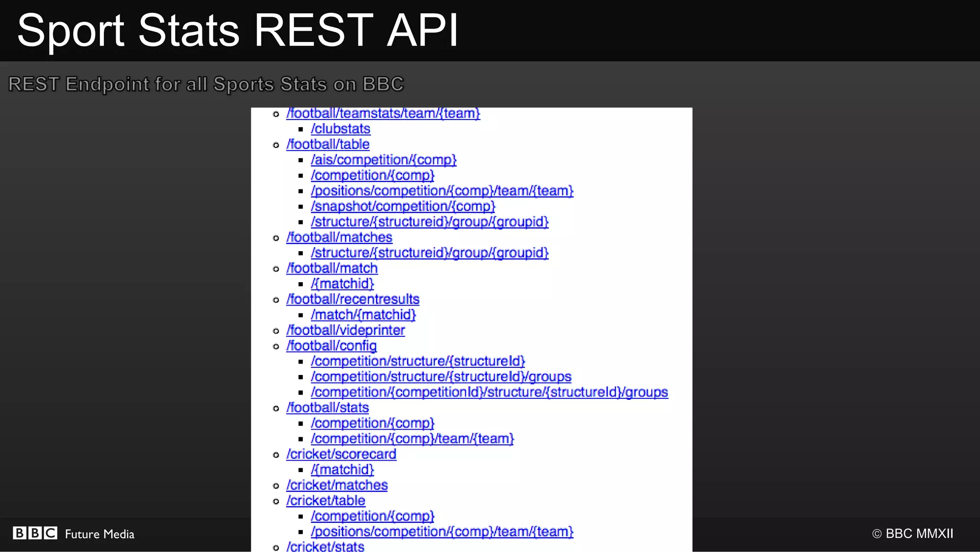This screenshot has width=980, height=552.
Task: Open /{matchid} under /cricket/scorecard
Action: (343, 470)
